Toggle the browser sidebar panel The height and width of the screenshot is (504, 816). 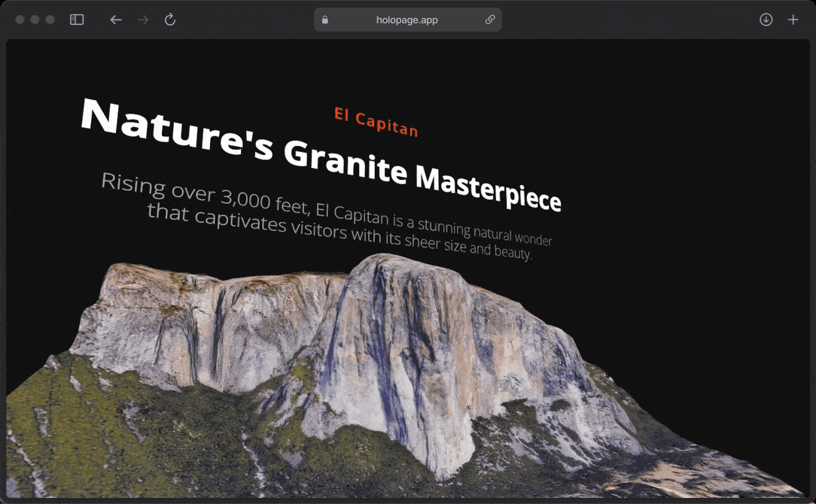[77, 20]
